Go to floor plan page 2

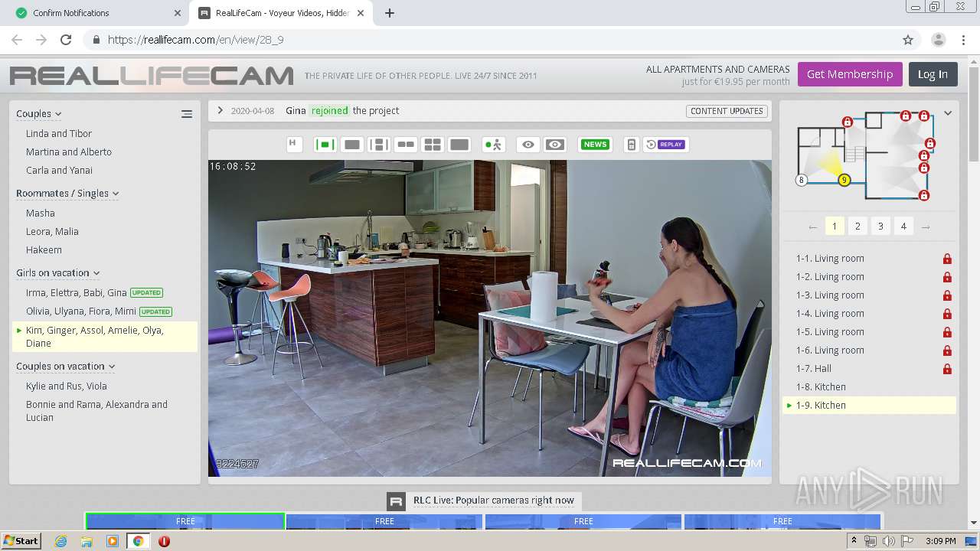857,226
